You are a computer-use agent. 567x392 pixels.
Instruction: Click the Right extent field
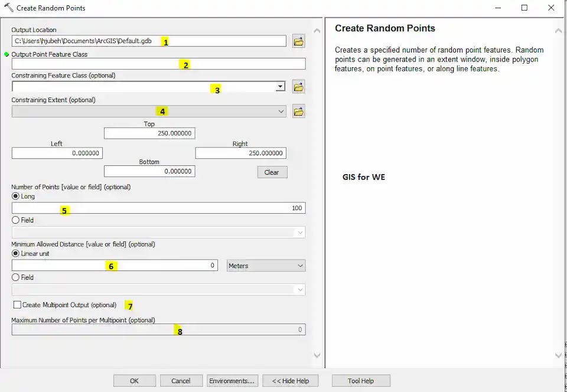[241, 153]
